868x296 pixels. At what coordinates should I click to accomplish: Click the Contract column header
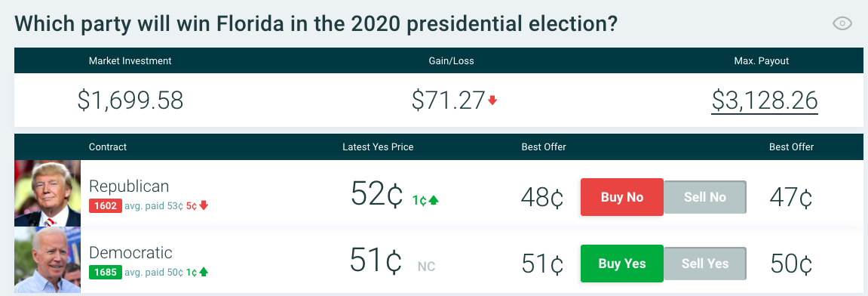tap(108, 147)
